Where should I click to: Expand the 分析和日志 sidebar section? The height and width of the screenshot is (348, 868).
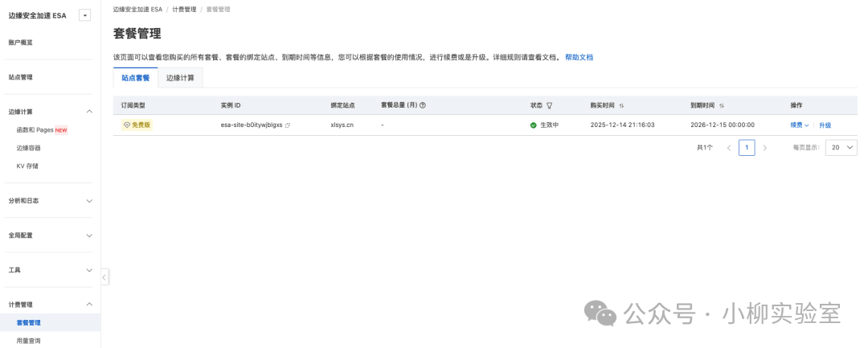coord(89,201)
